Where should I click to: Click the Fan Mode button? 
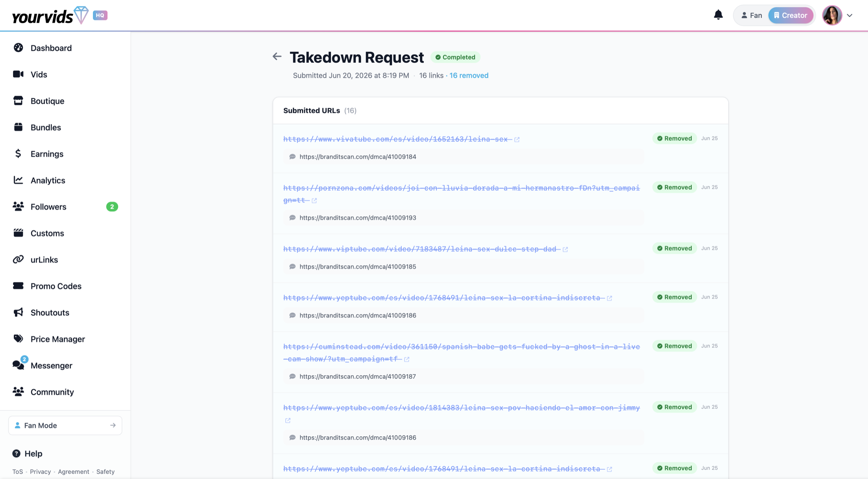65,425
